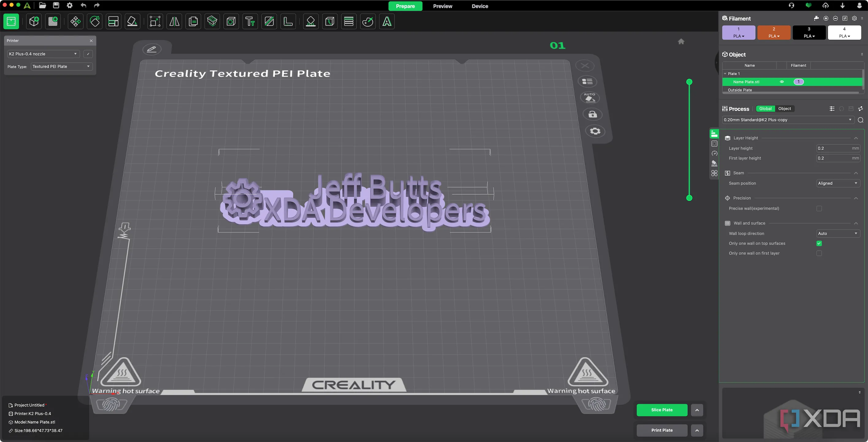Click the Save floppy-disk icon

[56, 6]
